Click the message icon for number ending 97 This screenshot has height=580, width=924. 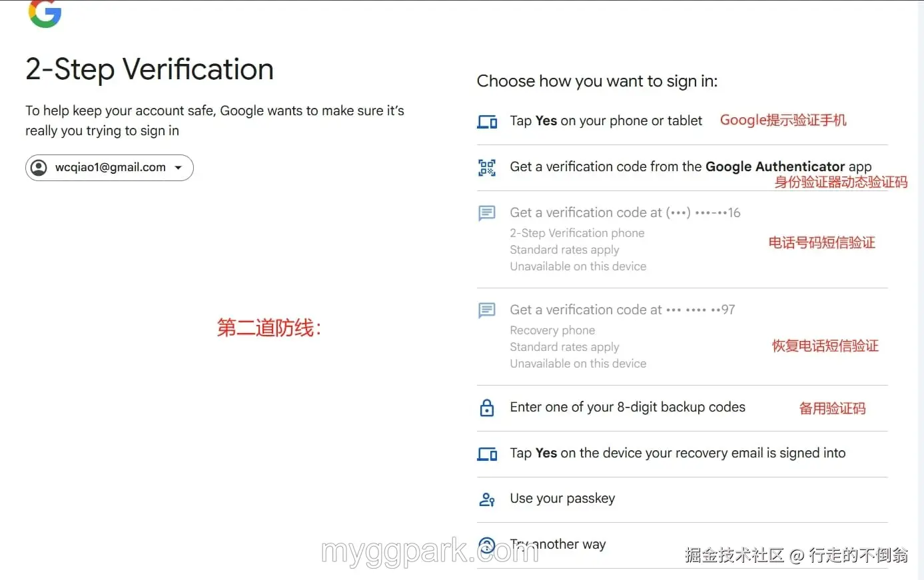point(487,310)
